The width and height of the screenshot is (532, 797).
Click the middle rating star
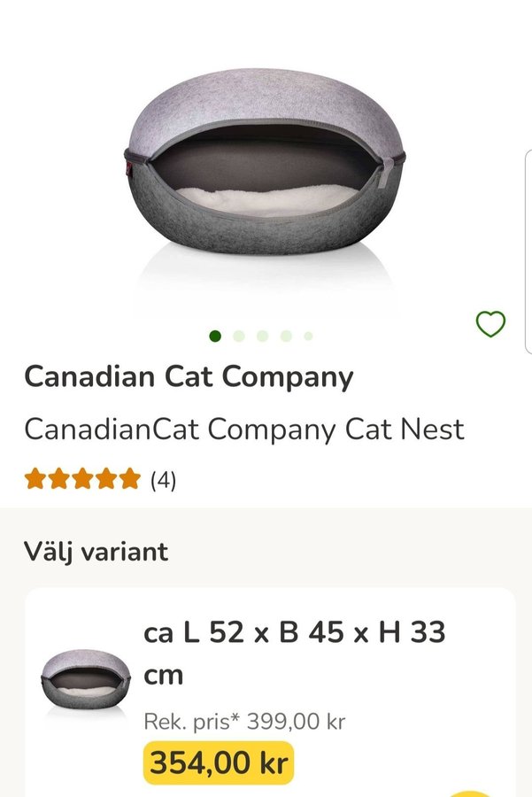82,480
